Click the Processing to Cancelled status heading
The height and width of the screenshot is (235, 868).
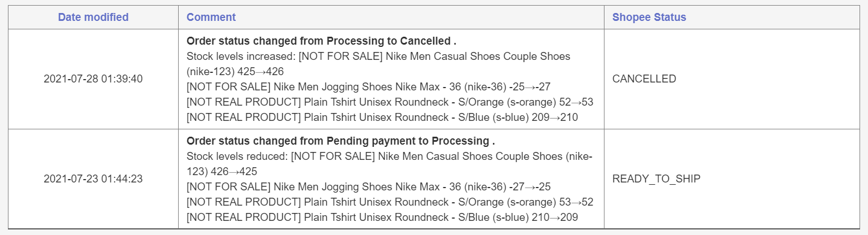(321, 41)
